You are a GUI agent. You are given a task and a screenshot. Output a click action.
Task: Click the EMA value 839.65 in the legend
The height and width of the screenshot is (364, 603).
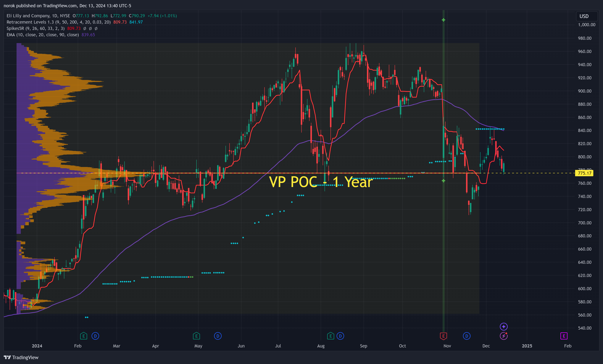pos(88,35)
